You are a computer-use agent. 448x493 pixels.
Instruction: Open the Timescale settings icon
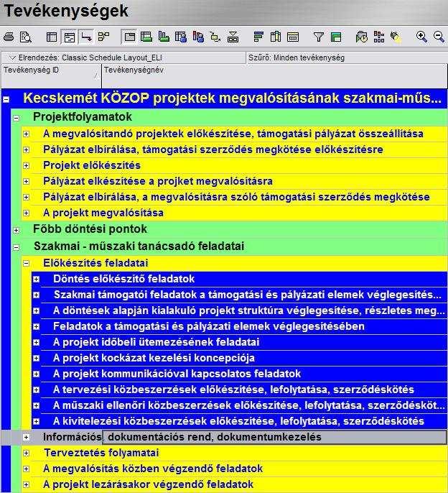point(293,37)
